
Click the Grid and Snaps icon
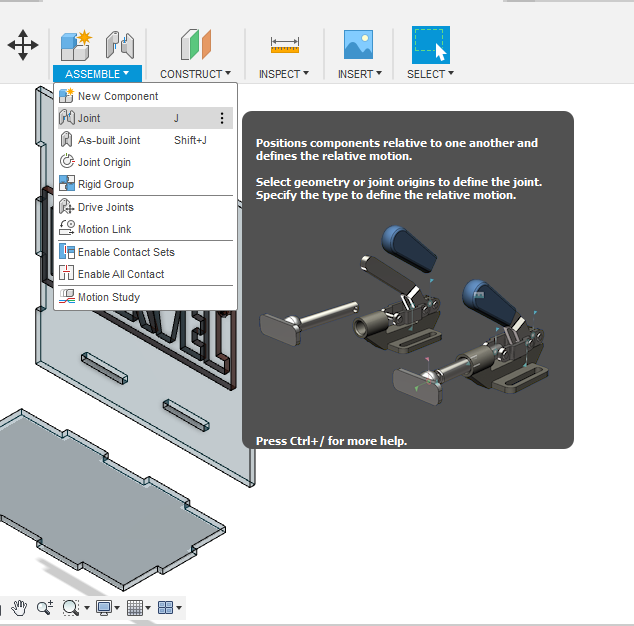[x=135, y=607]
